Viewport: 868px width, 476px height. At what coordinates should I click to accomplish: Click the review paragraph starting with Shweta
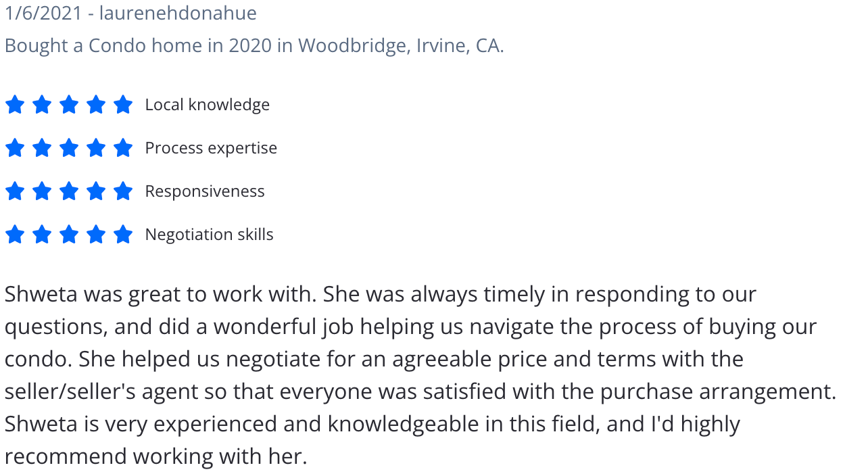(420, 375)
